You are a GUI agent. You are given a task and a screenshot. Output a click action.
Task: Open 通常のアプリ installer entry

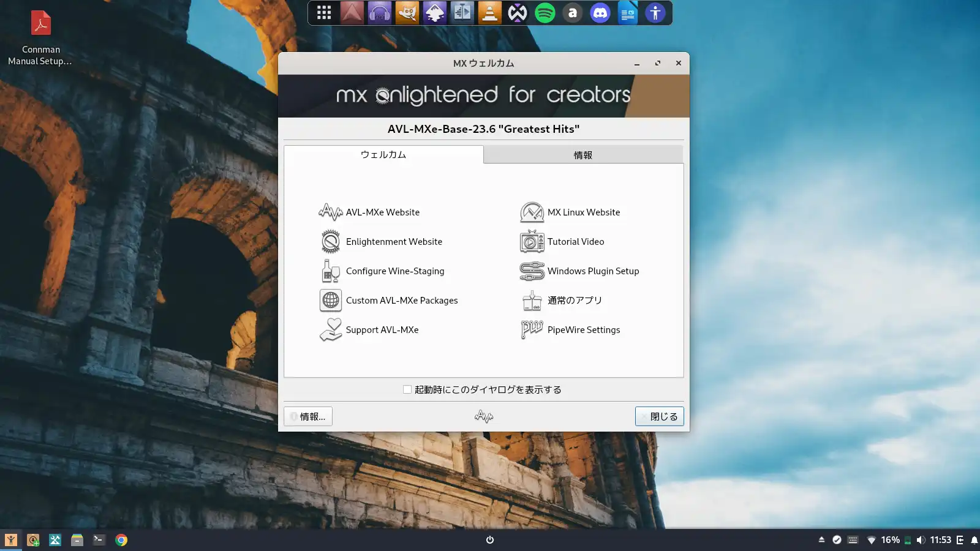tap(561, 301)
